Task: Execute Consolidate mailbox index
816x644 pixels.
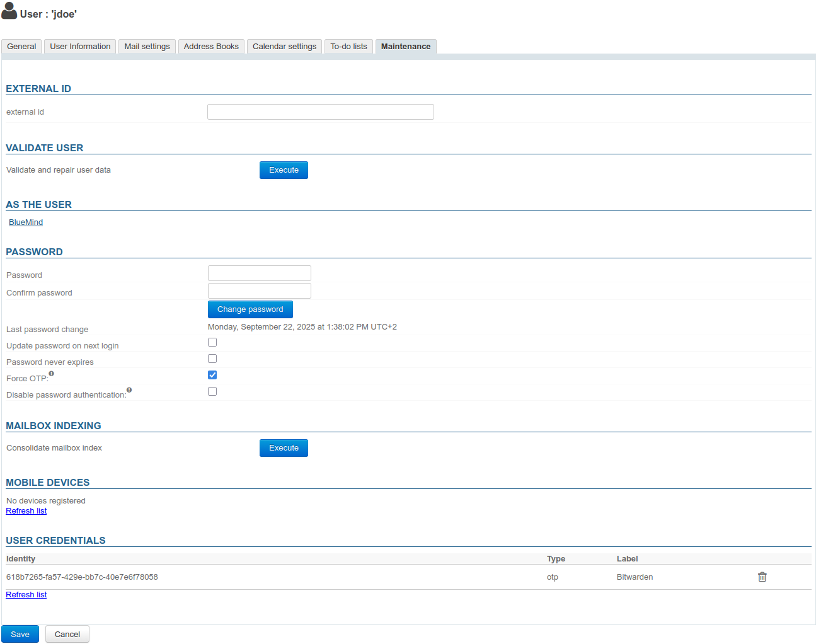Action: tap(284, 448)
